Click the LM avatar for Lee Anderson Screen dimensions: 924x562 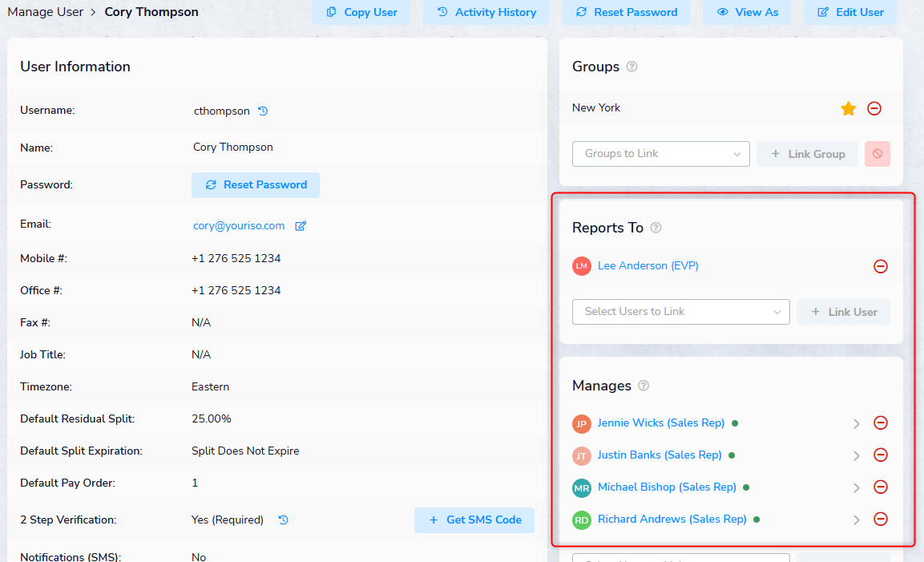[x=582, y=266]
